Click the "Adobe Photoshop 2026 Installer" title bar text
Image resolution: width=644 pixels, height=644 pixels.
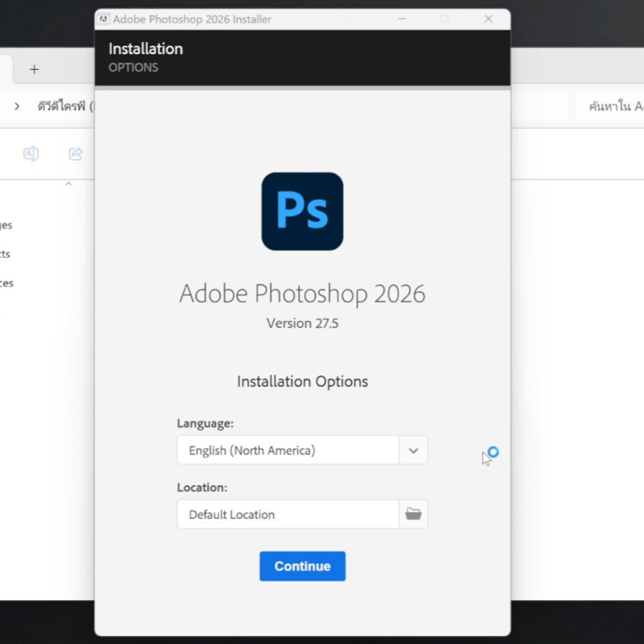pyautogui.click(x=192, y=19)
